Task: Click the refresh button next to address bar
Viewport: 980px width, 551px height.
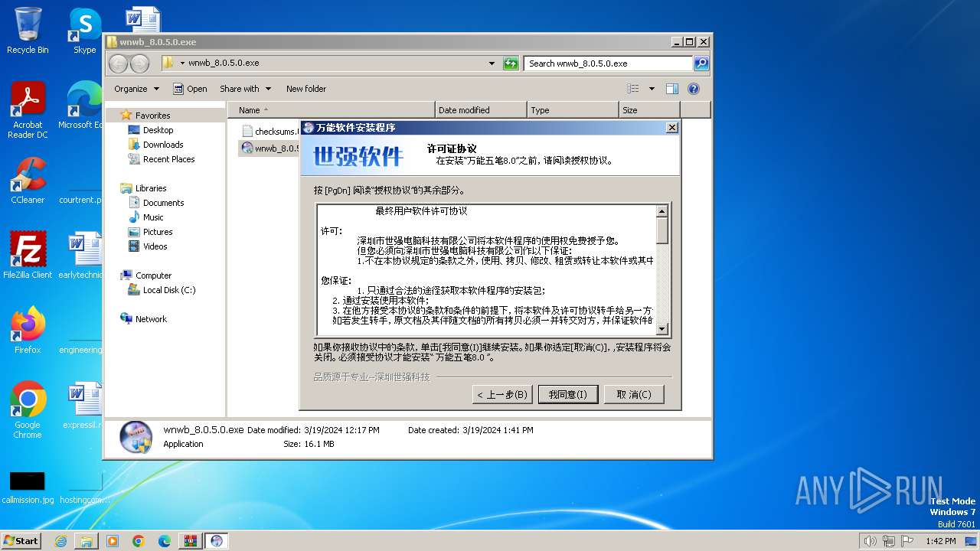Action: pos(511,64)
